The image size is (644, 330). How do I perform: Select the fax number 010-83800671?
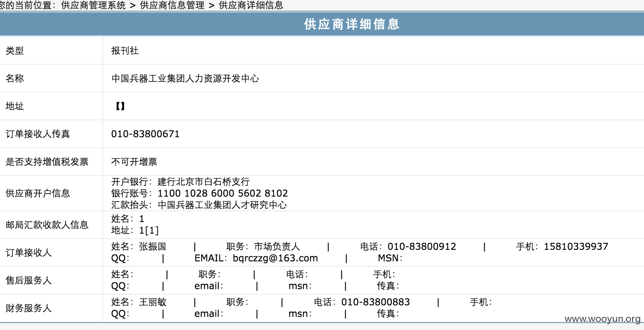click(145, 134)
